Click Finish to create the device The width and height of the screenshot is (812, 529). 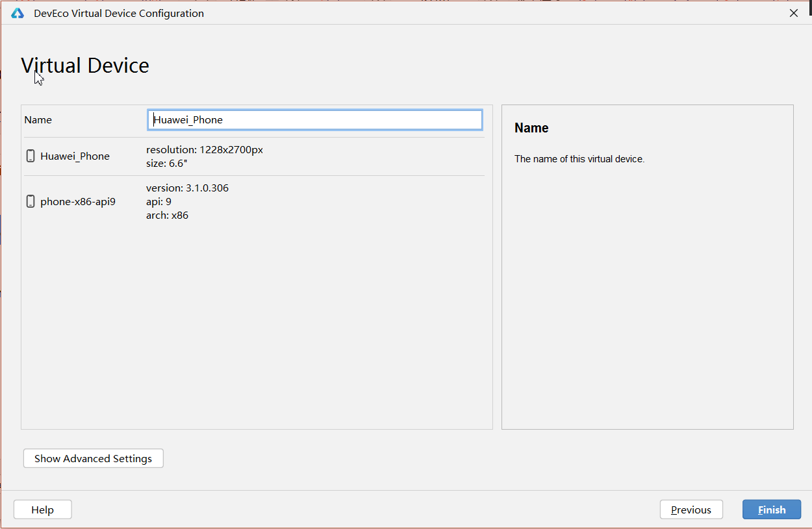click(772, 510)
